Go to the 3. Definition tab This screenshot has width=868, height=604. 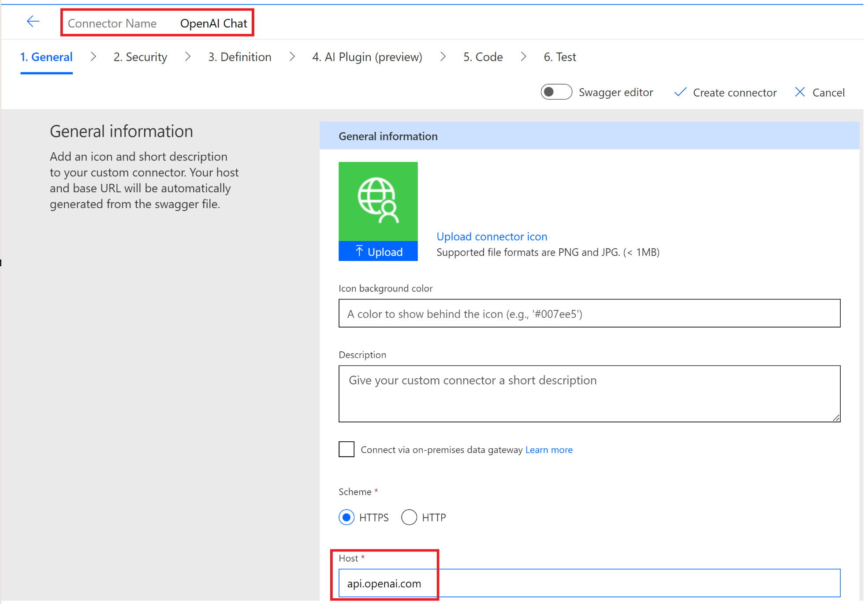point(239,57)
